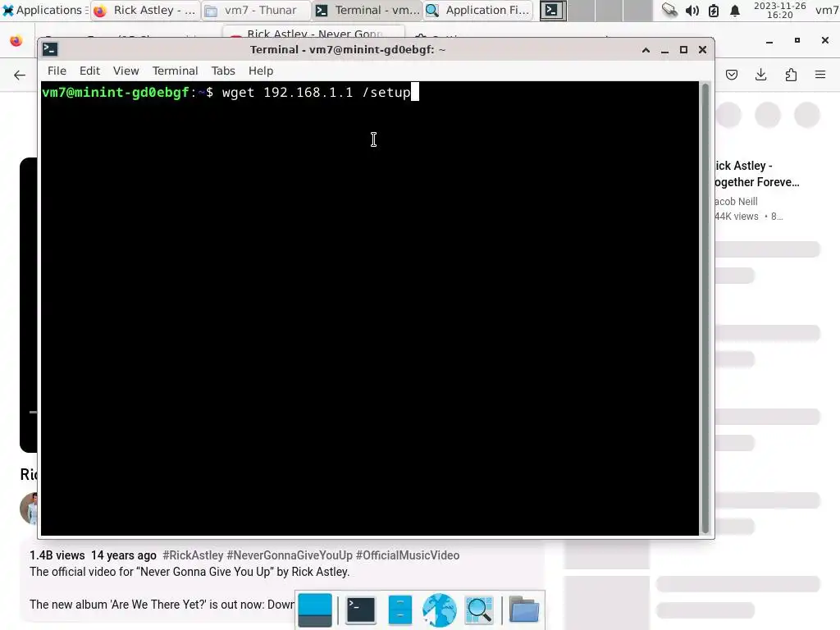Open the Jacob Neill channel link
Viewport: 840px width, 630px height.
736,202
